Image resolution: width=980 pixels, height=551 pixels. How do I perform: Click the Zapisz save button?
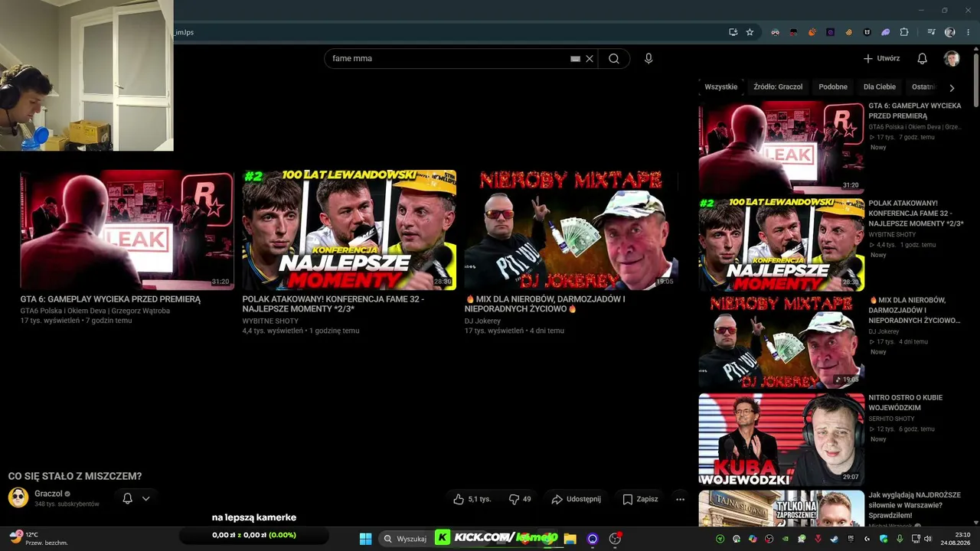tap(640, 499)
